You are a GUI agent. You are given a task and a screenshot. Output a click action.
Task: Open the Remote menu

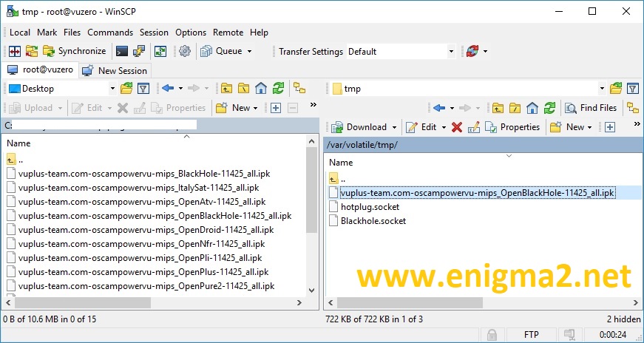point(228,33)
